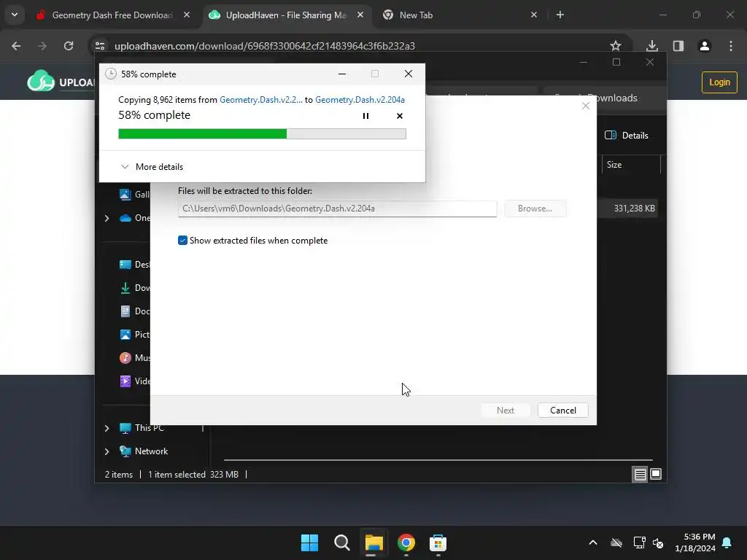Open Gallery in File Explorer sidebar

tap(134, 194)
